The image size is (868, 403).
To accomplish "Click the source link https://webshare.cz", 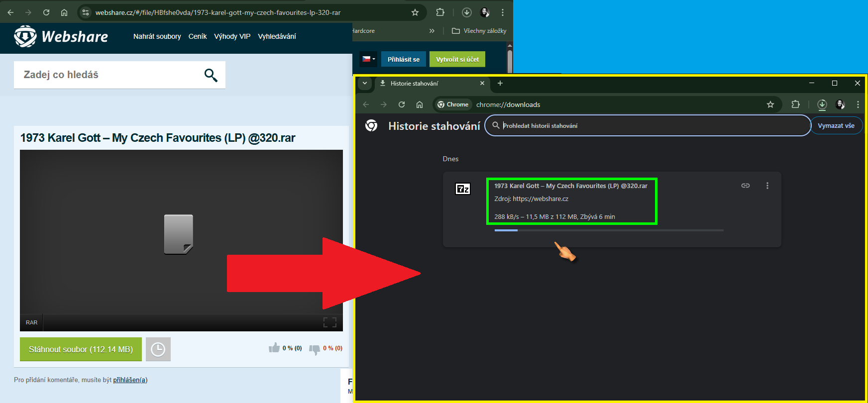I will (x=541, y=199).
